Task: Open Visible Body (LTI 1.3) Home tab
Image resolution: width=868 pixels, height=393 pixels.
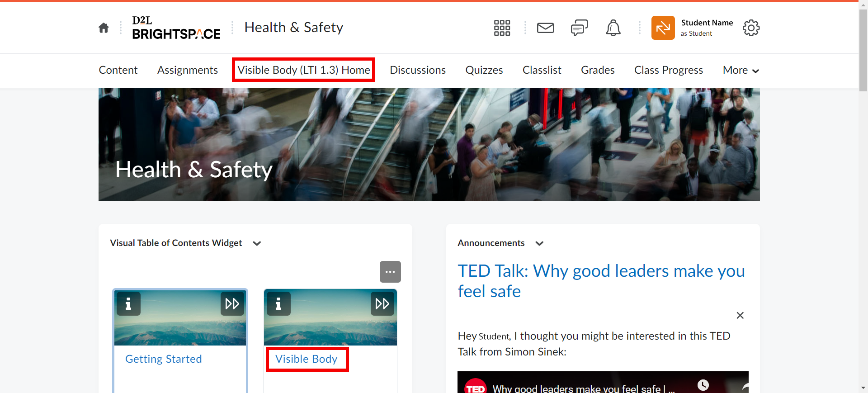Action: (x=304, y=70)
